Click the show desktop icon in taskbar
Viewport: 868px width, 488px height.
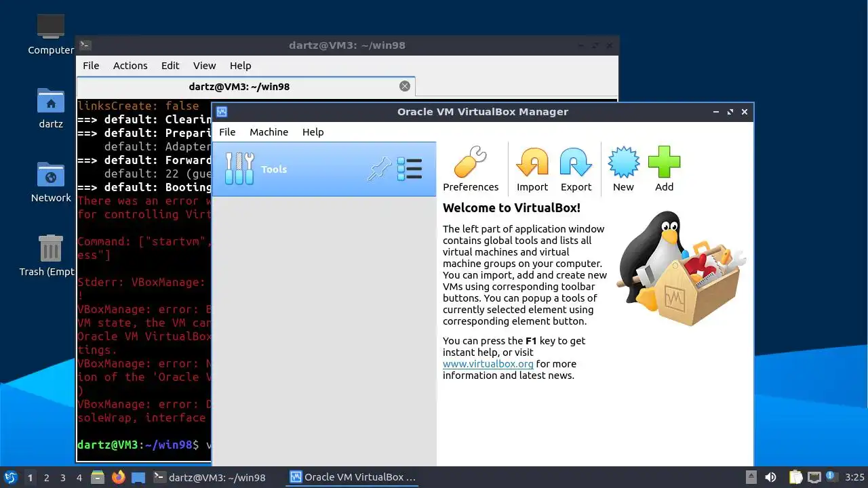138,478
